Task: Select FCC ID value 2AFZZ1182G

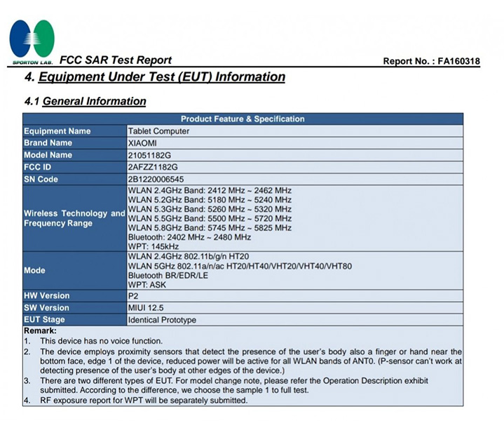Action: coord(153,168)
